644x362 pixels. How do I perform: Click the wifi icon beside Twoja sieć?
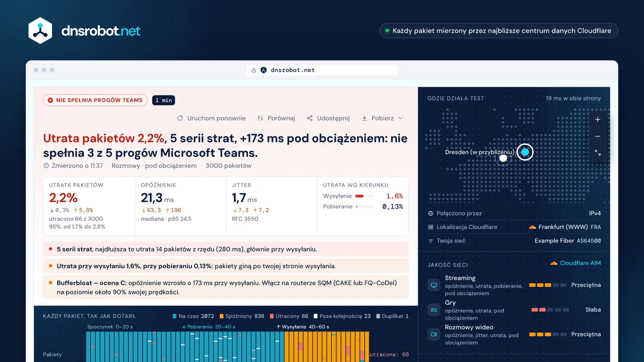(431, 241)
